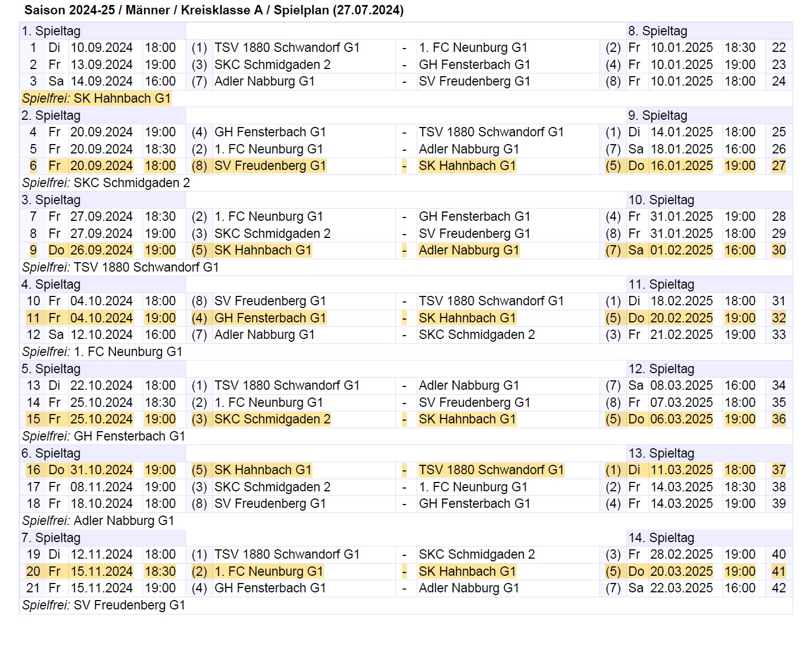Screen dimensions: 812x647
Task: Click 'Spielfrei: TSV 1880 Schwandorf G1' line
Action: click(x=120, y=267)
